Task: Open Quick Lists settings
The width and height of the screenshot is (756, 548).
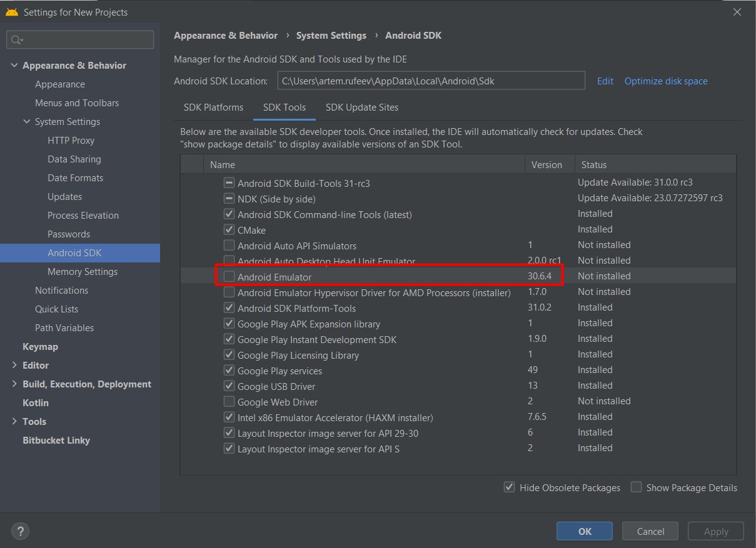Action: click(x=56, y=309)
